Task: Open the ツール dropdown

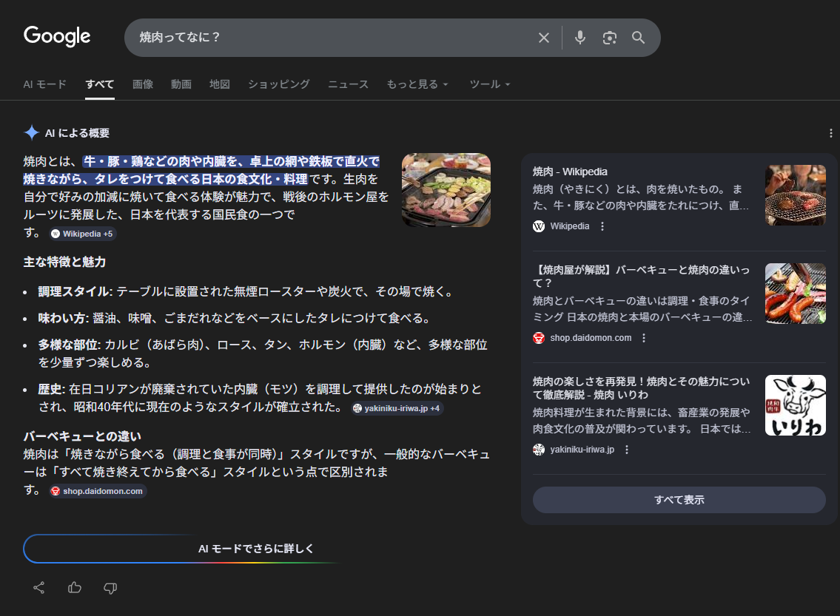Action: (489, 84)
